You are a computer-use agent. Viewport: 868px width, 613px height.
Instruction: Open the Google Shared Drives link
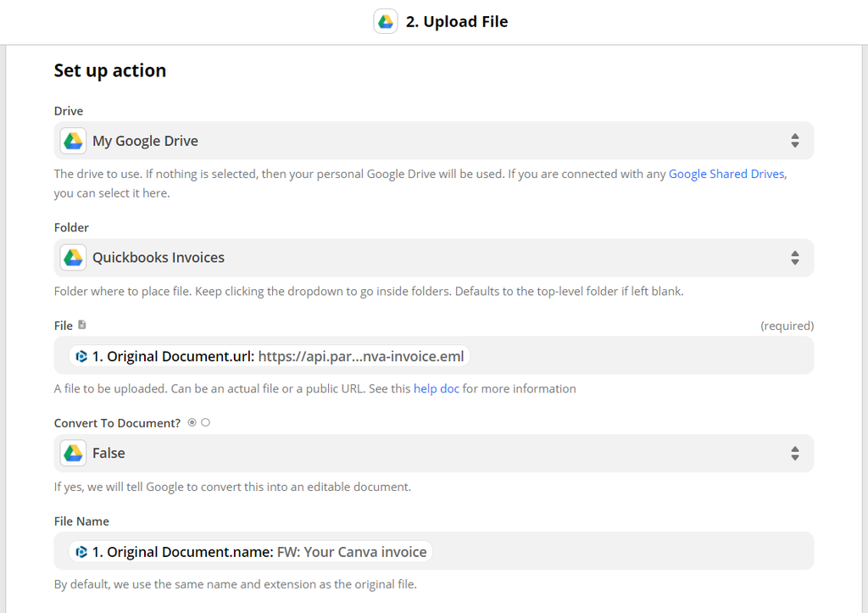pyautogui.click(x=726, y=174)
